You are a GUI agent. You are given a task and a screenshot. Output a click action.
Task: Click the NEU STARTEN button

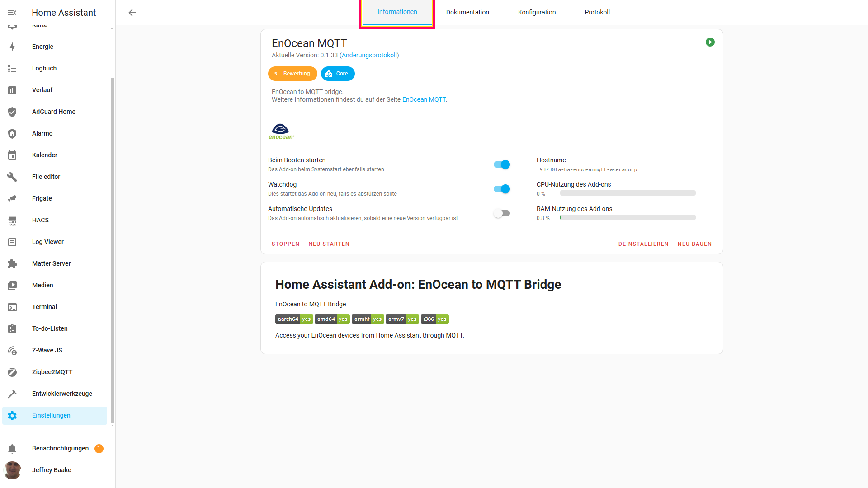[329, 244]
